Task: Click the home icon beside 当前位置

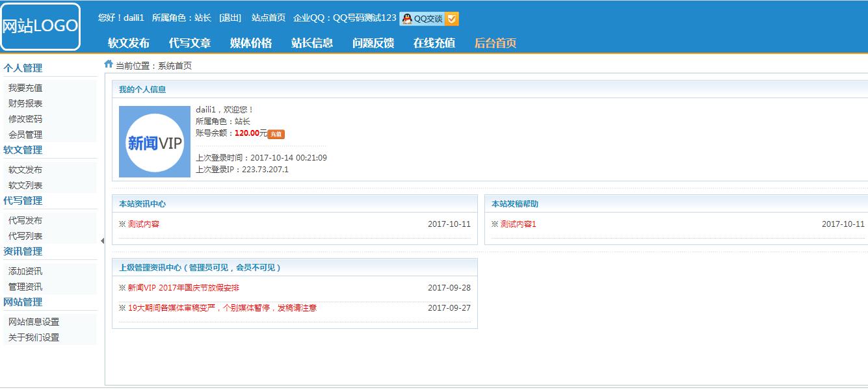Action: [x=109, y=64]
